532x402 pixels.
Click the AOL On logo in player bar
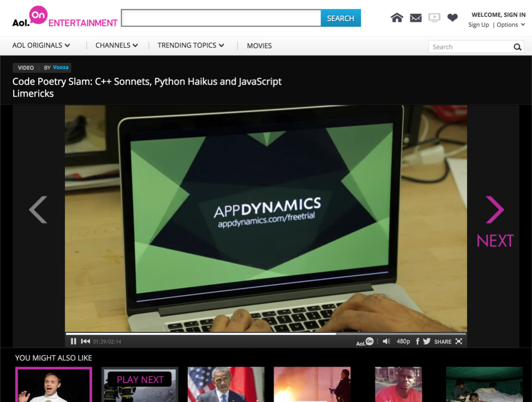[x=365, y=342]
